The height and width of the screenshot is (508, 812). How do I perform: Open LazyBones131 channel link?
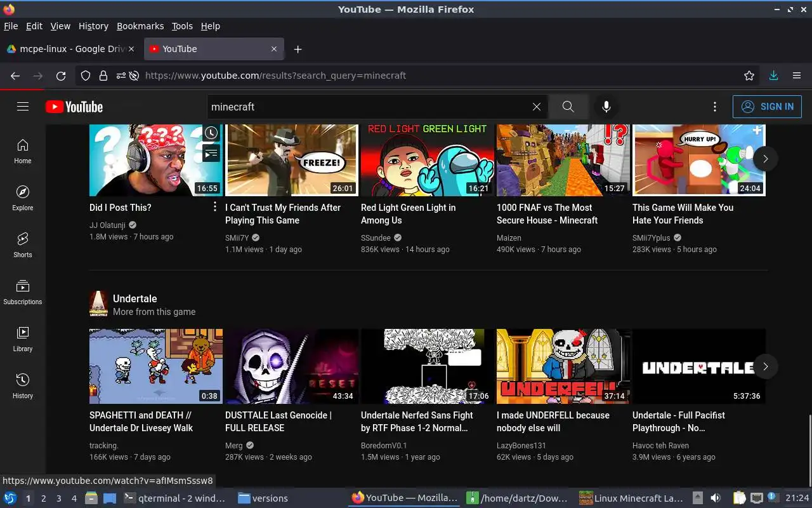(x=521, y=446)
